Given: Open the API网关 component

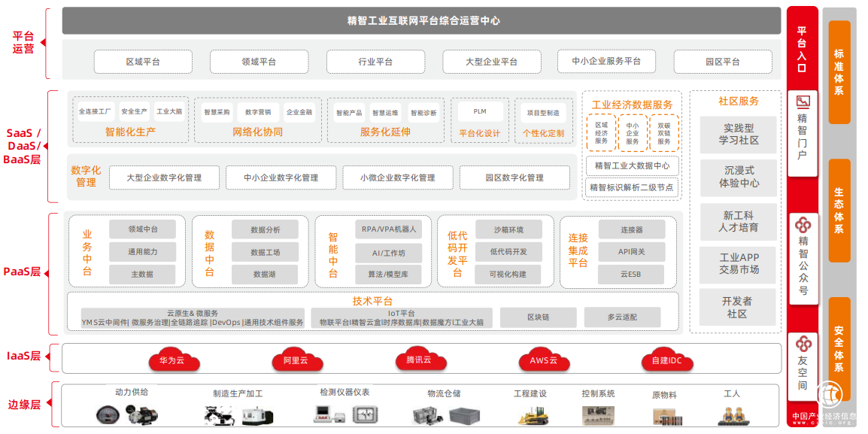Looking at the screenshot, I should (x=631, y=252).
